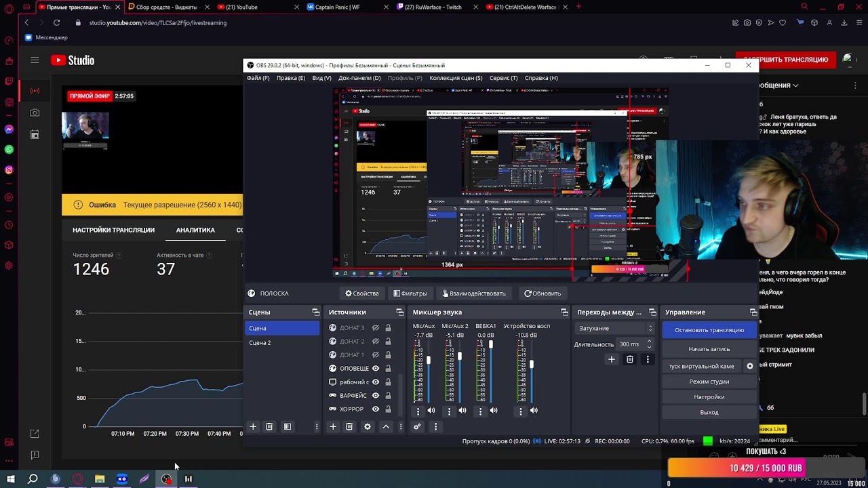The width and height of the screenshot is (868, 488).
Task: Open File Explorer from taskbar
Action: pyautogui.click(x=100, y=479)
